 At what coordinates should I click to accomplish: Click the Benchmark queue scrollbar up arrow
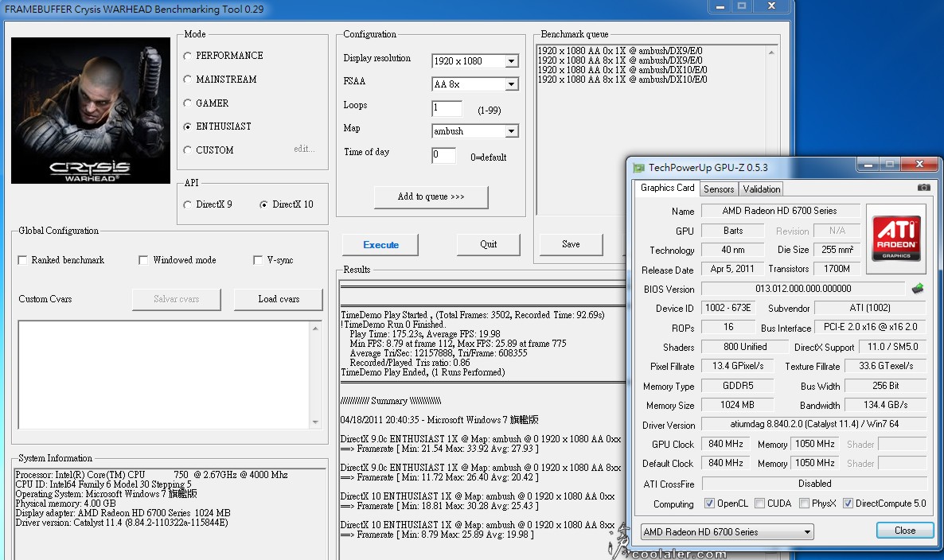[x=771, y=53]
